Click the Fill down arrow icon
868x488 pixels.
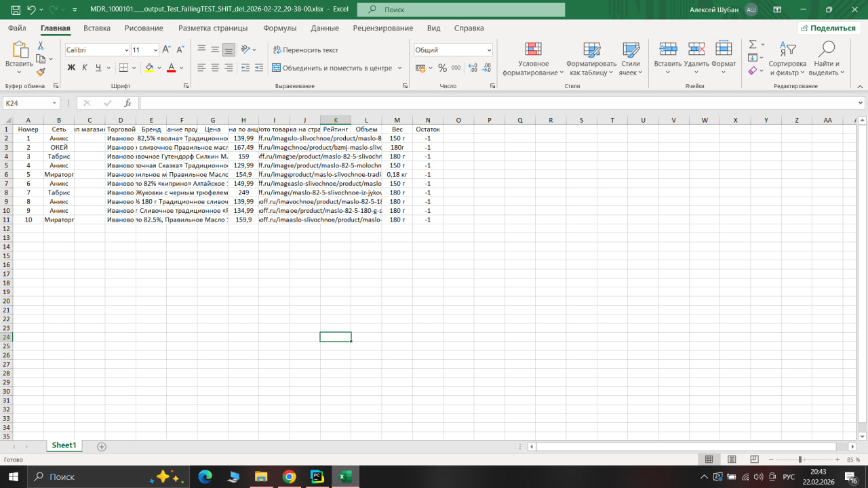pyautogui.click(x=753, y=58)
